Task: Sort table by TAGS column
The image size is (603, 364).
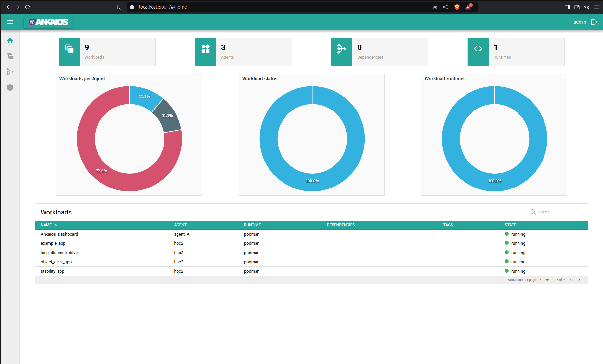Action: pos(448,225)
